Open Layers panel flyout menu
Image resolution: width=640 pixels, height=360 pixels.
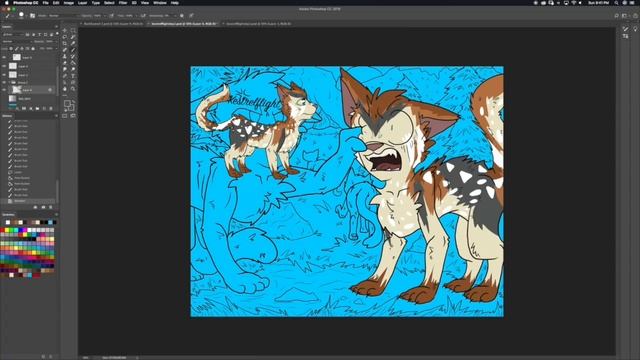57,27
